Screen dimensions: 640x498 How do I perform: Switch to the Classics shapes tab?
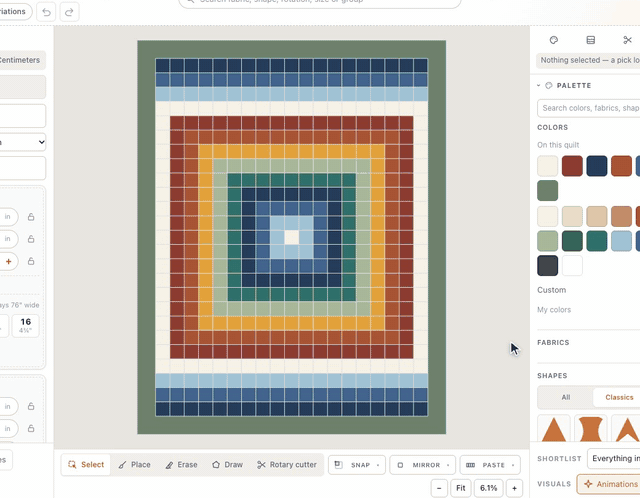(619, 397)
